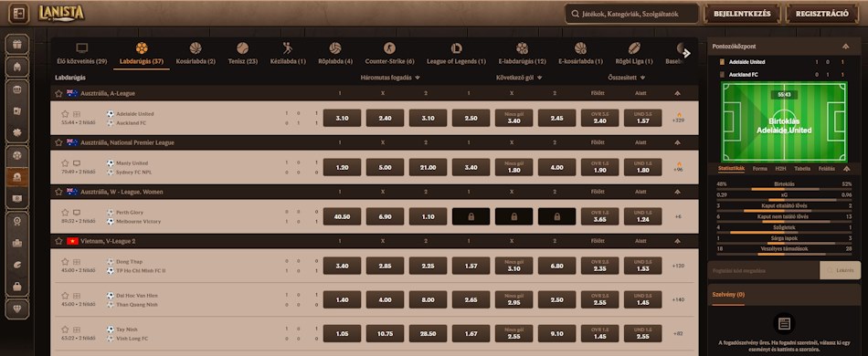The height and width of the screenshot is (356, 868).
Task: Open the shopping bag sidebar icon
Action: [17, 287]
